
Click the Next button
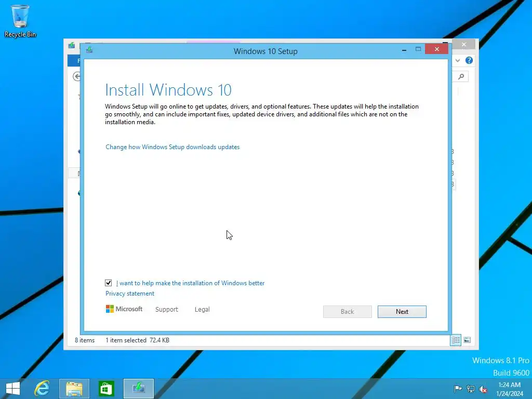pyautogui.click(x=402, y=312)
